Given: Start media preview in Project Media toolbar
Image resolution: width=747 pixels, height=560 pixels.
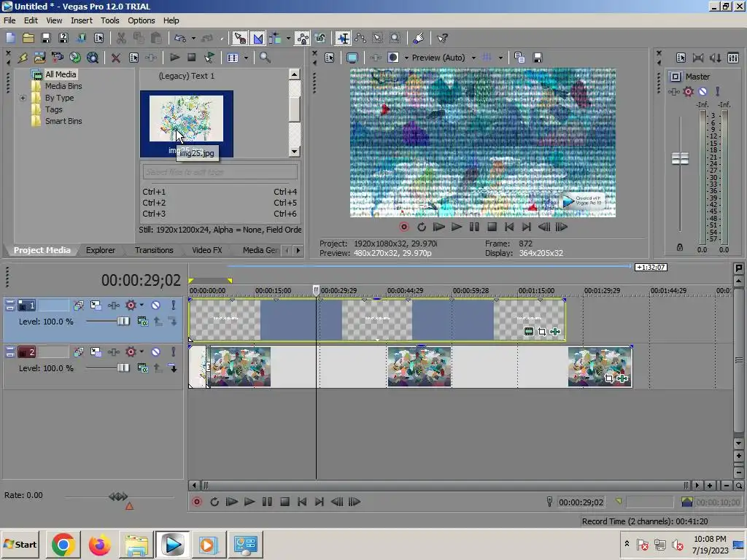Looking at the screenshot, I should pos(174,58).
